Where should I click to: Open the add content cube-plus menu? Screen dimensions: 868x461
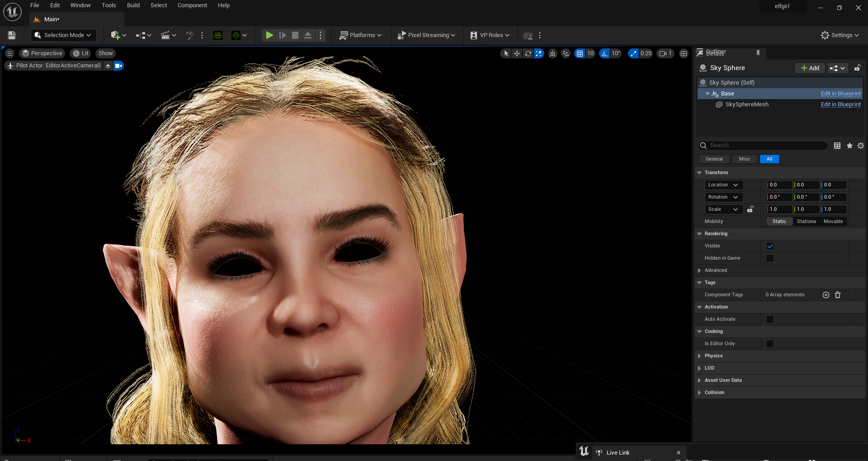point(118,35)
